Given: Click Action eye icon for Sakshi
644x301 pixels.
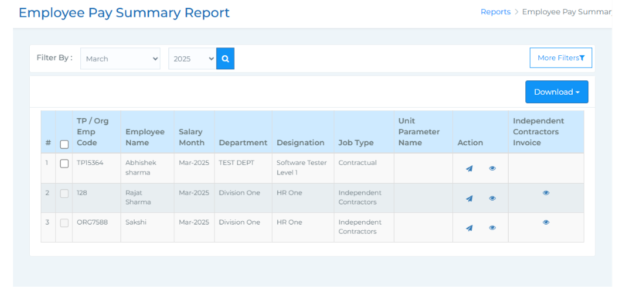Looking at the screenshot, I should click(492, 228).
